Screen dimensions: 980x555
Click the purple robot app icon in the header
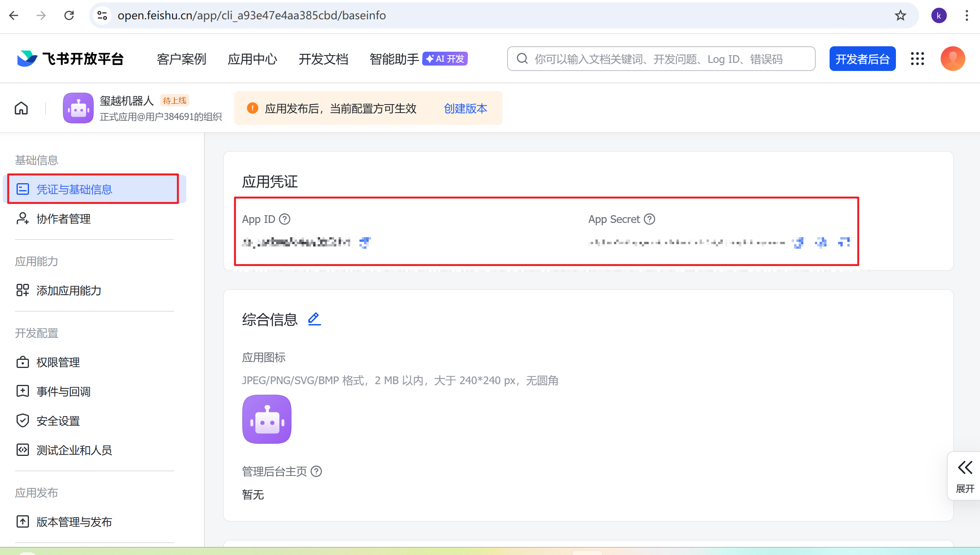tap(78, 108)
